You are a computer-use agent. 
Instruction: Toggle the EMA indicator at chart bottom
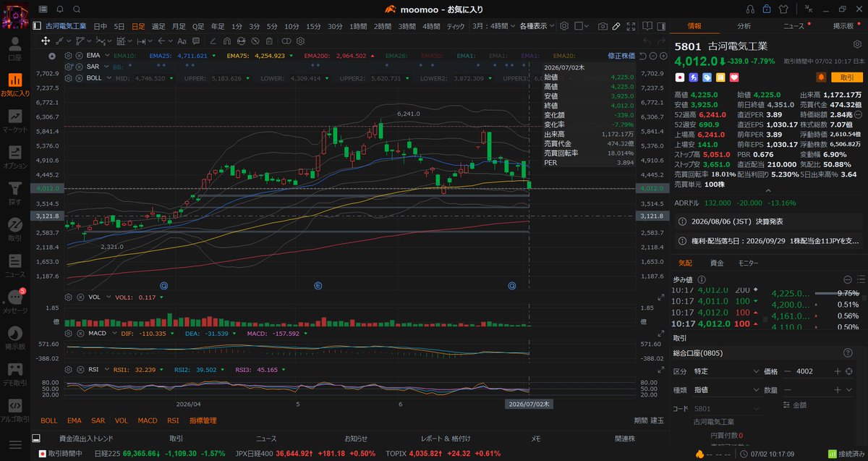pos(75,420)
